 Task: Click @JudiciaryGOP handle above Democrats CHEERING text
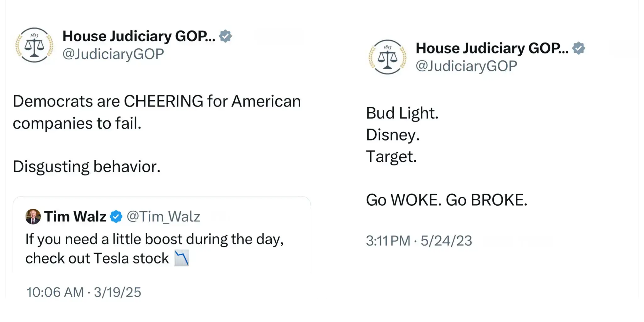click(113, 54)
